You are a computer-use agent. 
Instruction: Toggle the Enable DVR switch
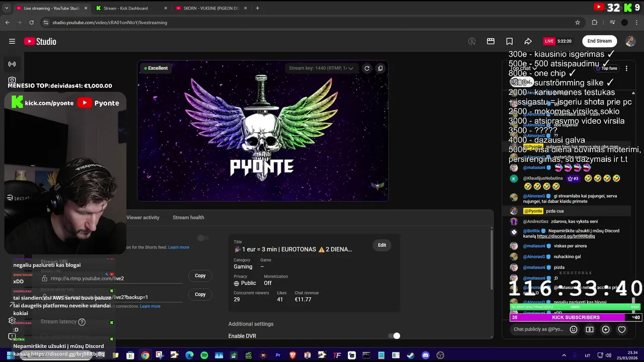tap(394, 336)
